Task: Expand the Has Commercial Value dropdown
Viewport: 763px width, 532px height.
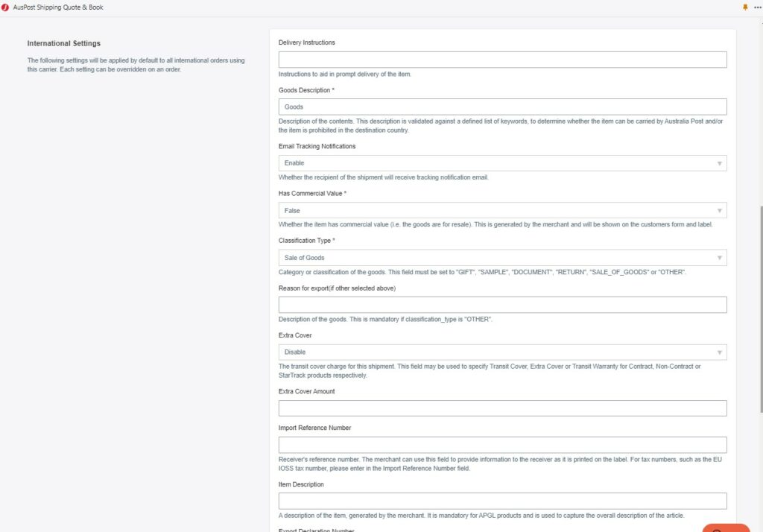Action: [503, 210]
